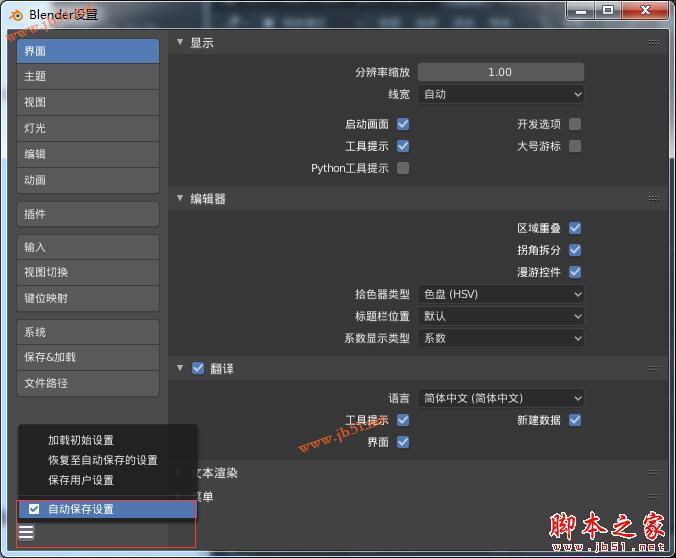Screen dimensions: 676x558
Task: Open the 系数显示类型 dropdown
Action: tap(501, 338)
